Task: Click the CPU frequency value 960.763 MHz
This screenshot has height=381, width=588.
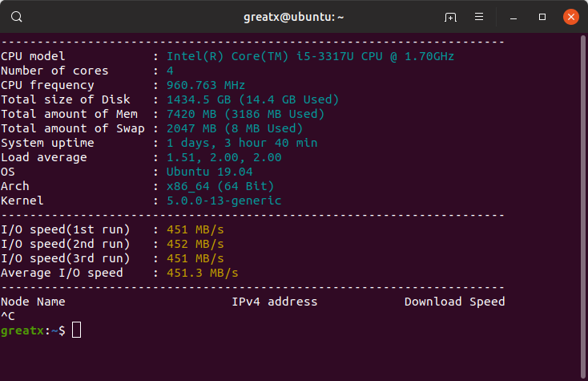Action: point(206,85)
